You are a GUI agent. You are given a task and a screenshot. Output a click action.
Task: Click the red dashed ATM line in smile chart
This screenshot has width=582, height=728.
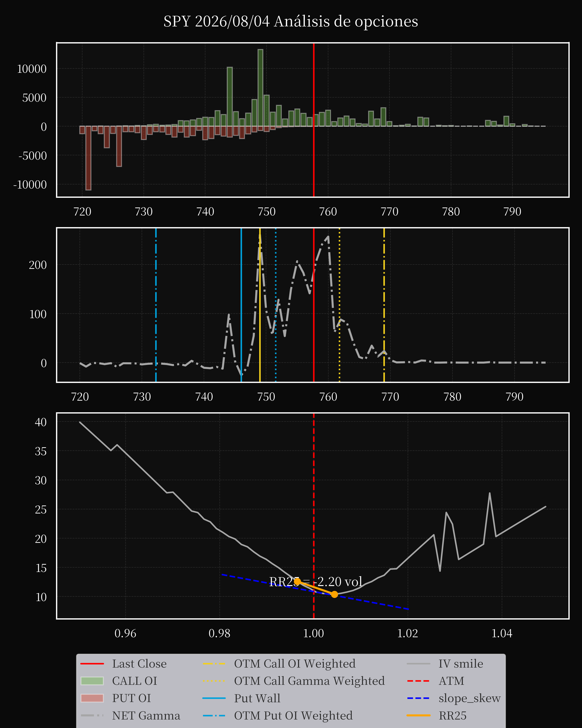tap(314, 516)
